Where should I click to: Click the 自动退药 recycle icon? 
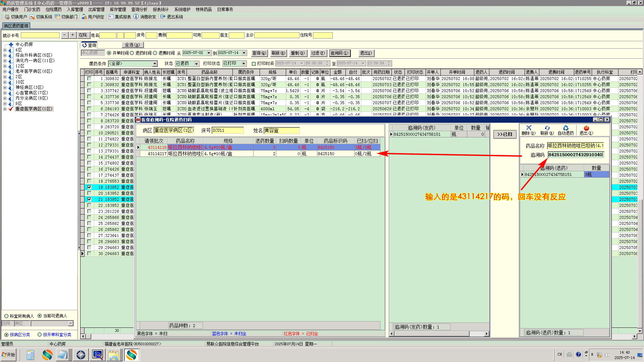point(566,128)
